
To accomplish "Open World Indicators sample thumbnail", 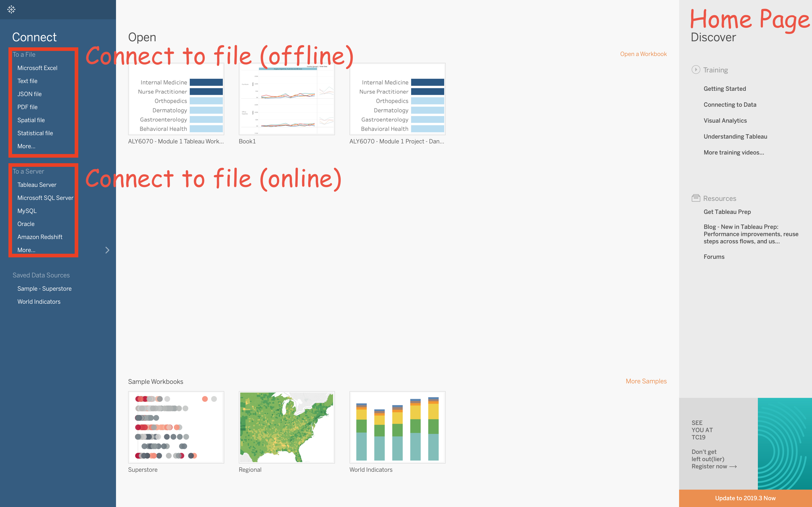I will pyautogui.click(x=397, y=427).
